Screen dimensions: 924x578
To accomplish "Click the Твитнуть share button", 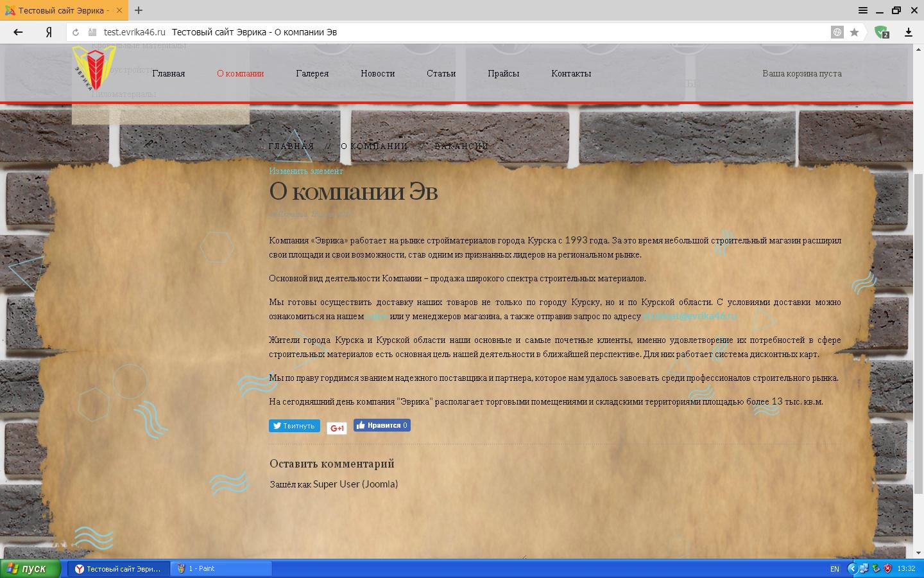I will (x=294, y=426).
